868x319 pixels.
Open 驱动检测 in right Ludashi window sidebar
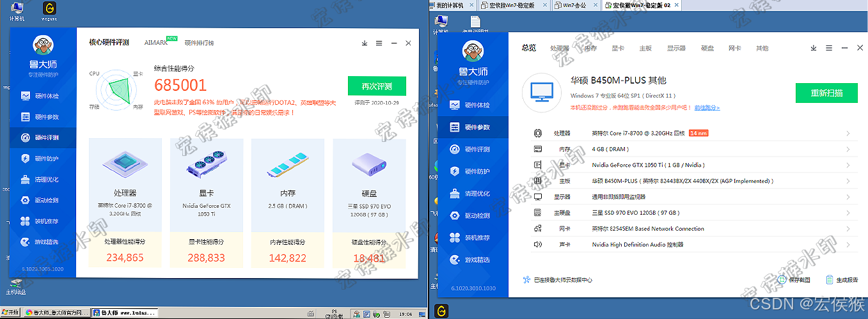[473, 215]
